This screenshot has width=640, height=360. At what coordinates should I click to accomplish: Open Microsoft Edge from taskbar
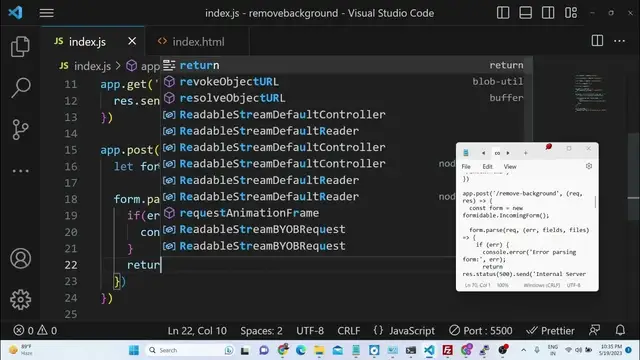[300, 350]
